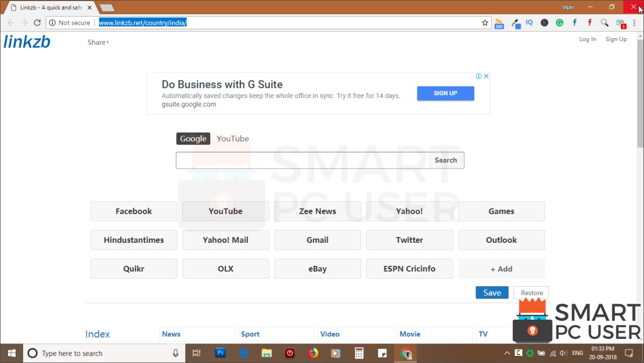Click the Cortana search box
644x363 pixels.
click(104, 353)
